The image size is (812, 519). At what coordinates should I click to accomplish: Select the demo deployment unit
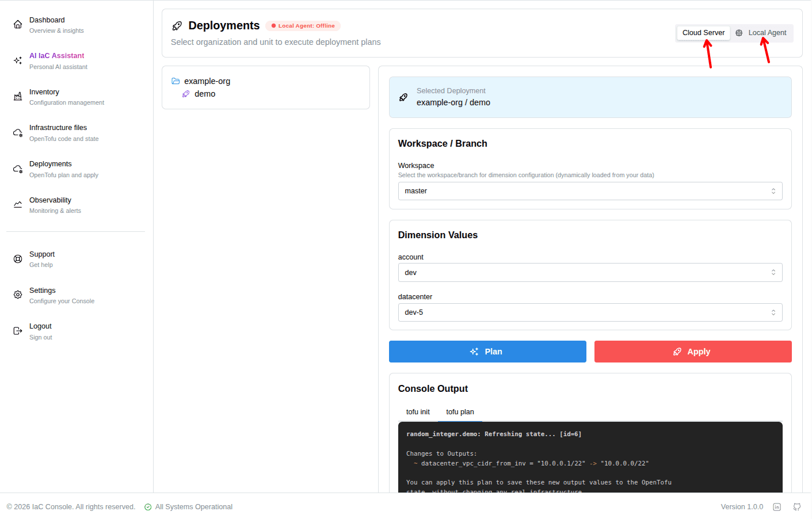tap(204, 94)
